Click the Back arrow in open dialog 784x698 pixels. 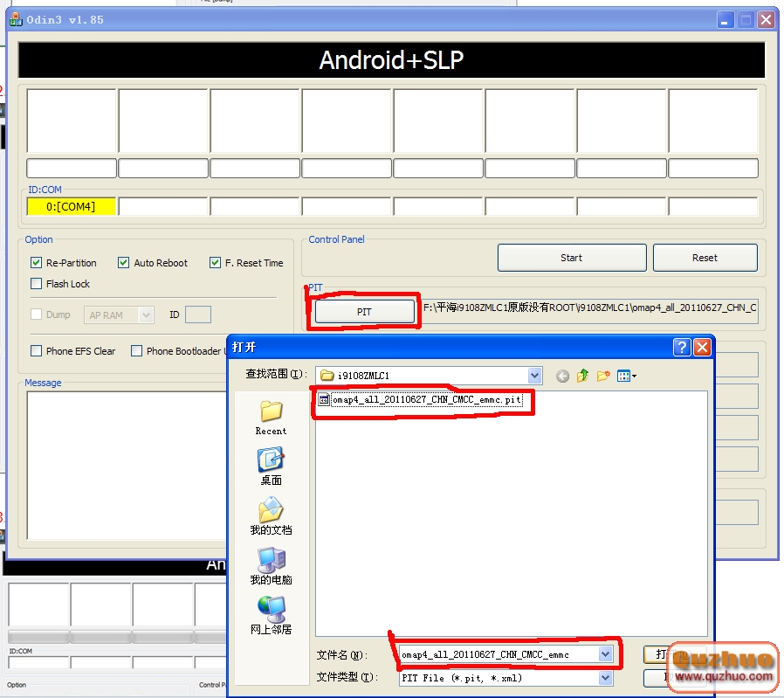coord(562,376)
